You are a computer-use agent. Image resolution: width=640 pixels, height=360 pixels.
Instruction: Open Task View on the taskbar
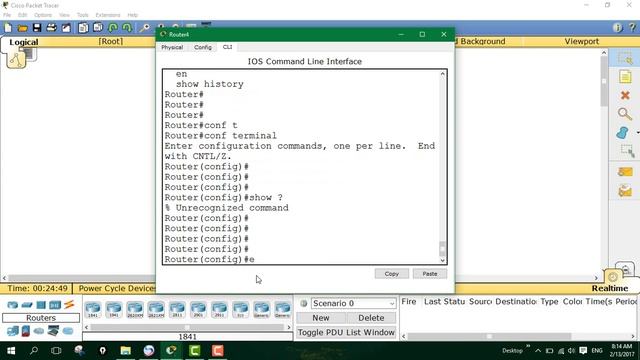tap(56, 351)
